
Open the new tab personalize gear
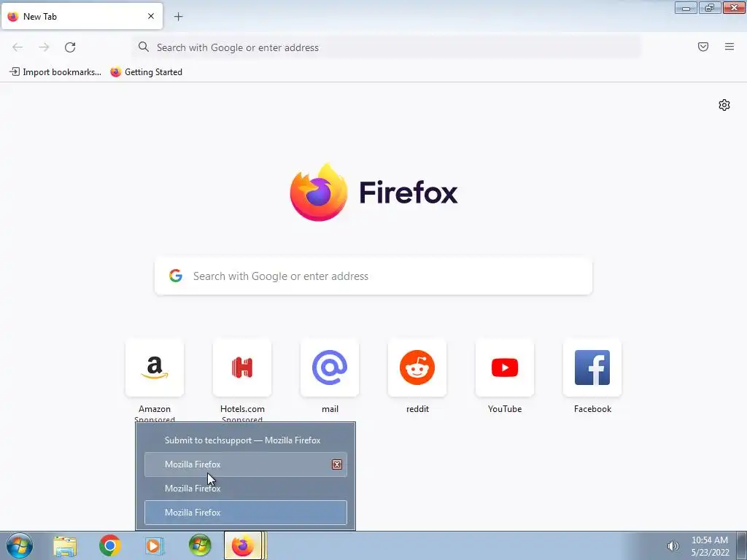click(x=724, y=105)
